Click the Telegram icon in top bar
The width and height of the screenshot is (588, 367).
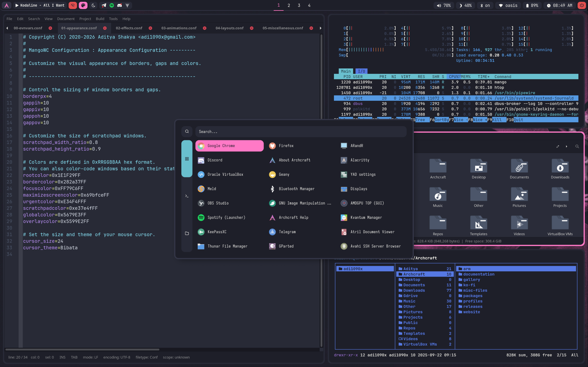104,5
